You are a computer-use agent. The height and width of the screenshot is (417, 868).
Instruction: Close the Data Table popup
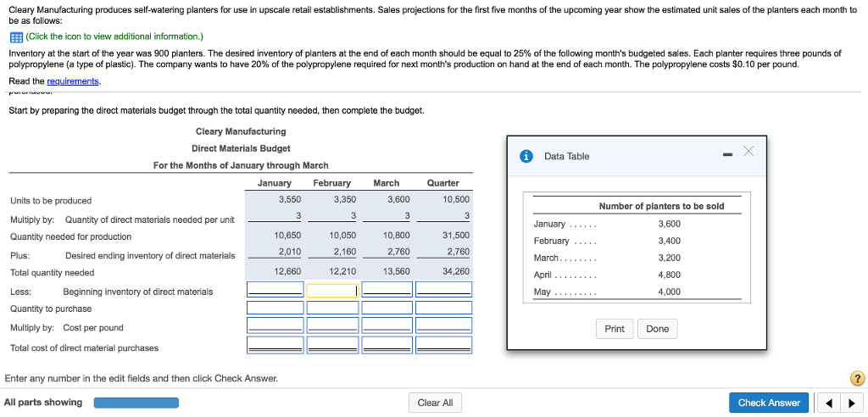pyautogui.click(x=748, y=151)
